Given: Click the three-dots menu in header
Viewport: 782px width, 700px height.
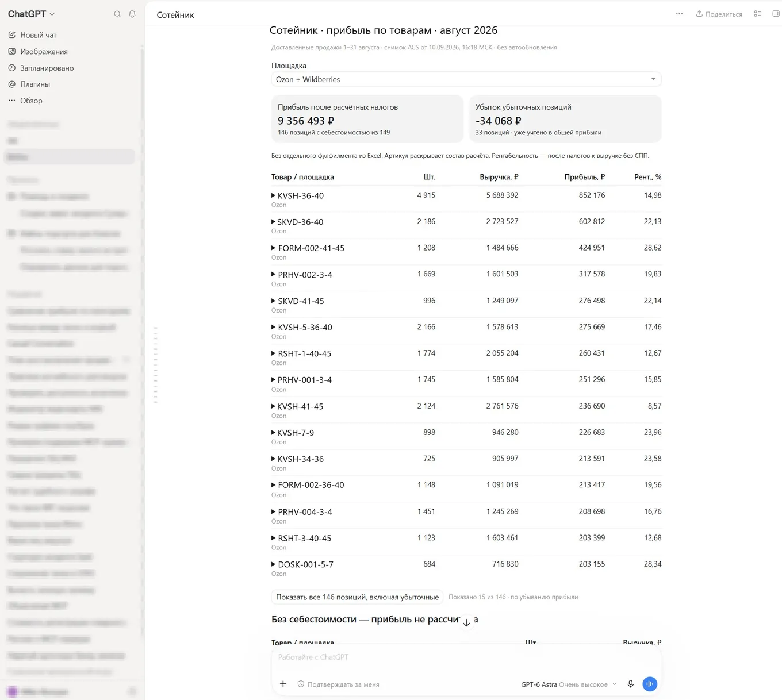Looking at the screenshot, I should click(679, 14).
